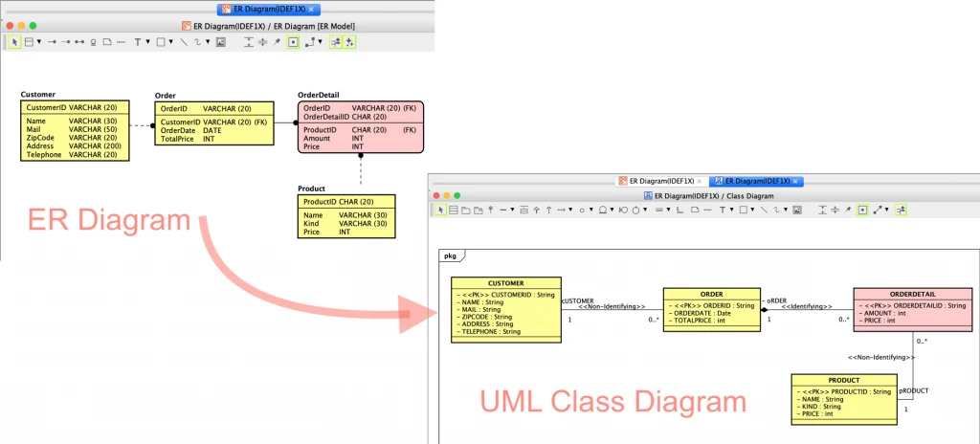Toggle the pin lock mode in ER toolbar
The image size is (980, 444).
pyautogui.click(x=277, y=42)
